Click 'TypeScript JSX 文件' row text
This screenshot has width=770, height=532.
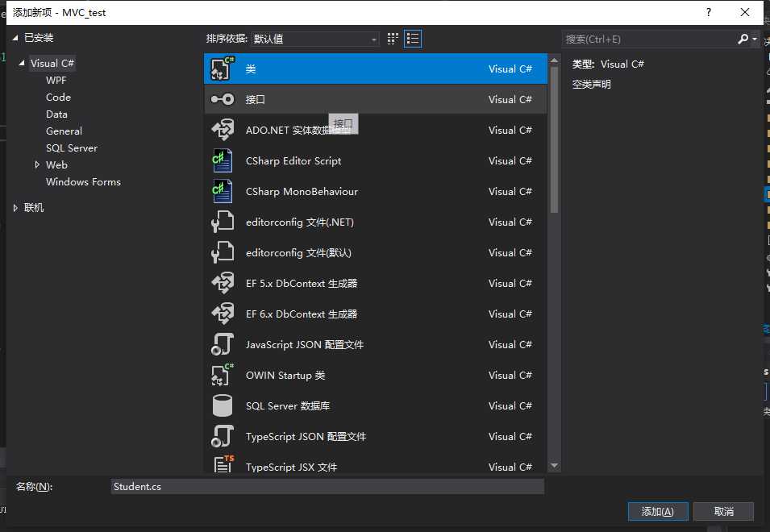291,468
